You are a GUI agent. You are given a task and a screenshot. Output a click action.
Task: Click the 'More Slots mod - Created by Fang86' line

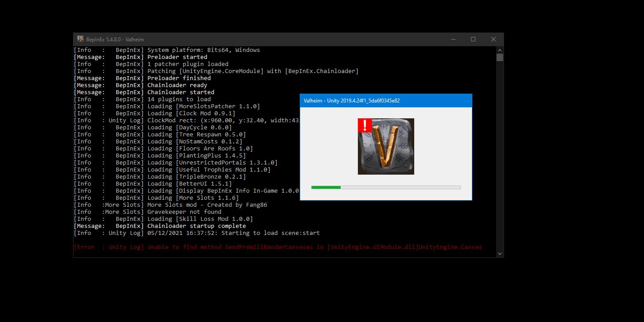[170, 205]
